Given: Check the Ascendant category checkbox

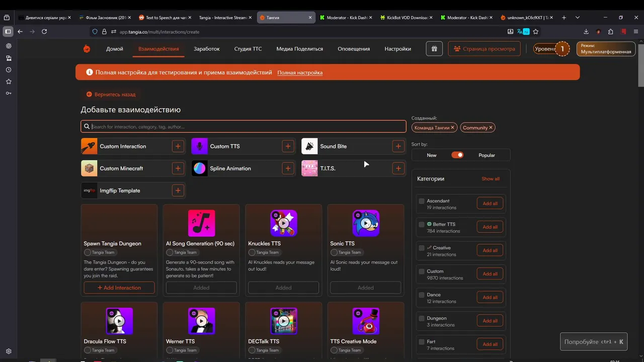Looking at the screenshot, I should point(422,201).
